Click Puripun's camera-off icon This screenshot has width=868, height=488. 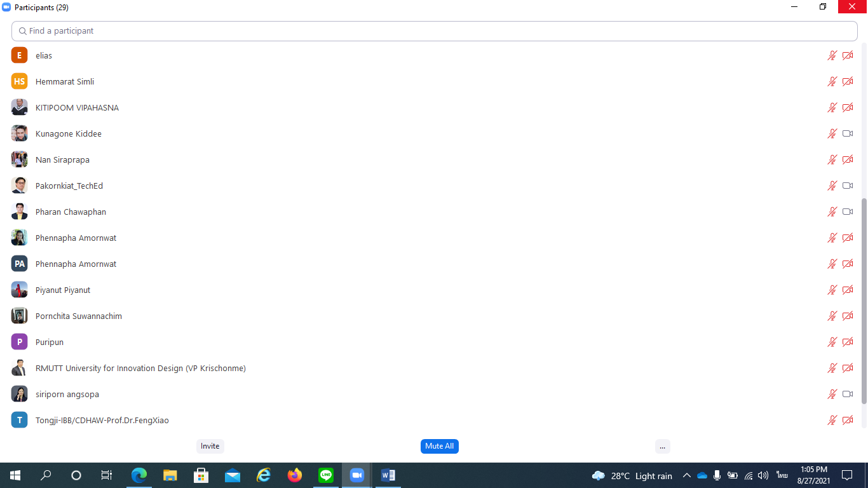point(848,342)
